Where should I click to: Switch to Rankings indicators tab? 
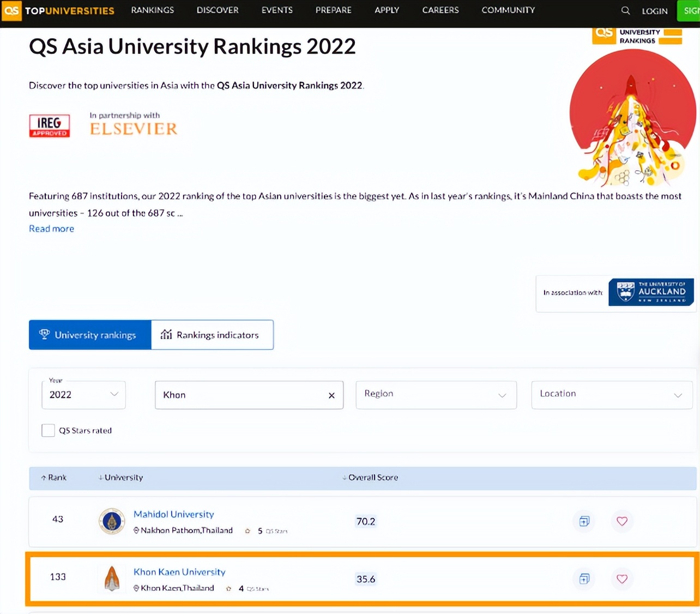[212, 335]
